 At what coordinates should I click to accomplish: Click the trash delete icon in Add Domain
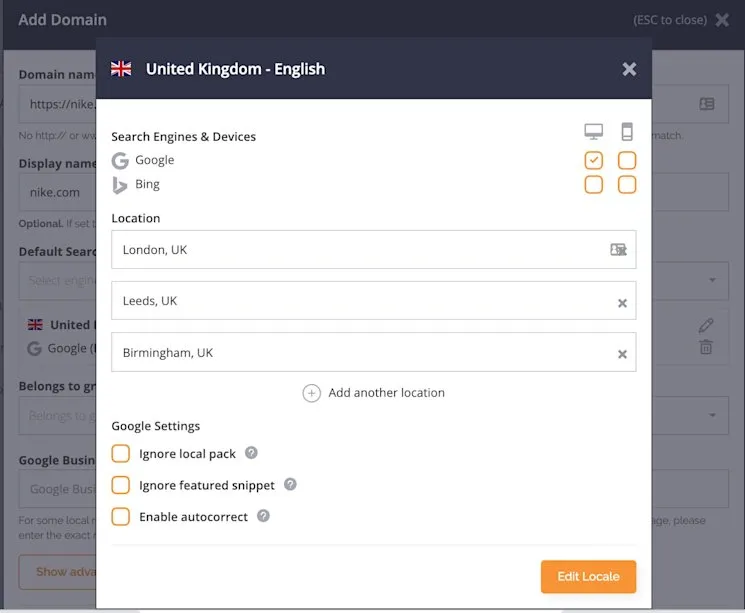(706, 347)
